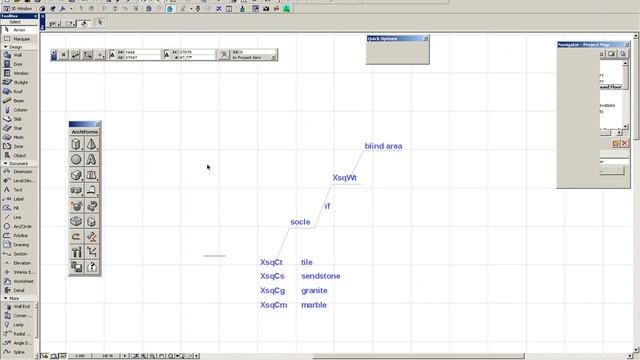Select Ground Floor in Navigator list

[611, 87]
